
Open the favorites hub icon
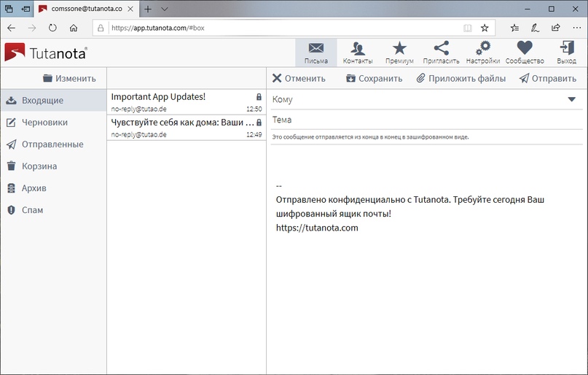pos(514,28)
